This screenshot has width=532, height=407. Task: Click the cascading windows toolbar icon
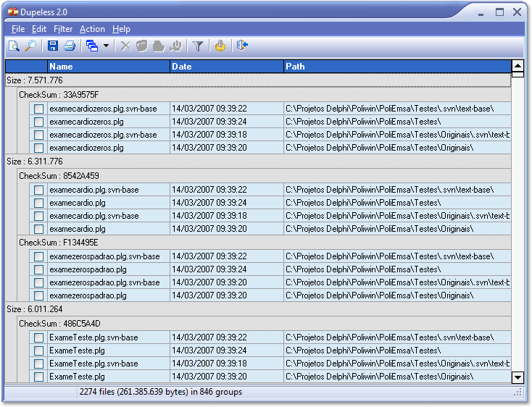(92, 46)
